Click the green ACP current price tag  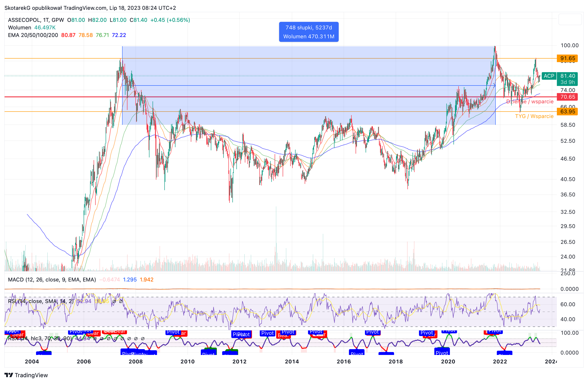(x=549, y=76)
